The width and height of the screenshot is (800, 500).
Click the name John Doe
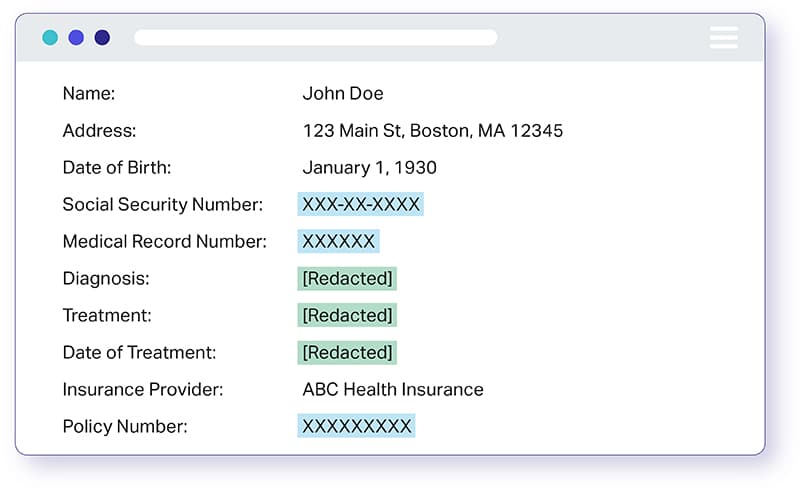343,94
